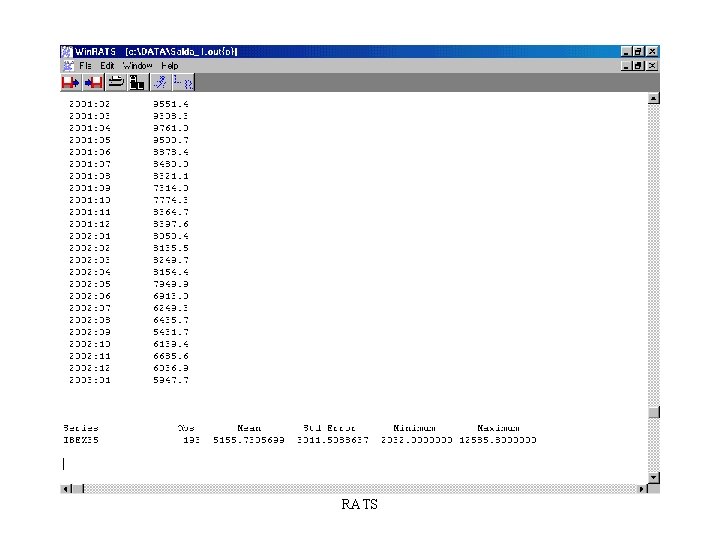Click the date entry 2002:06
Image resolution: width=720 pixels, height=540 pixels.
(x=90, y=296)
